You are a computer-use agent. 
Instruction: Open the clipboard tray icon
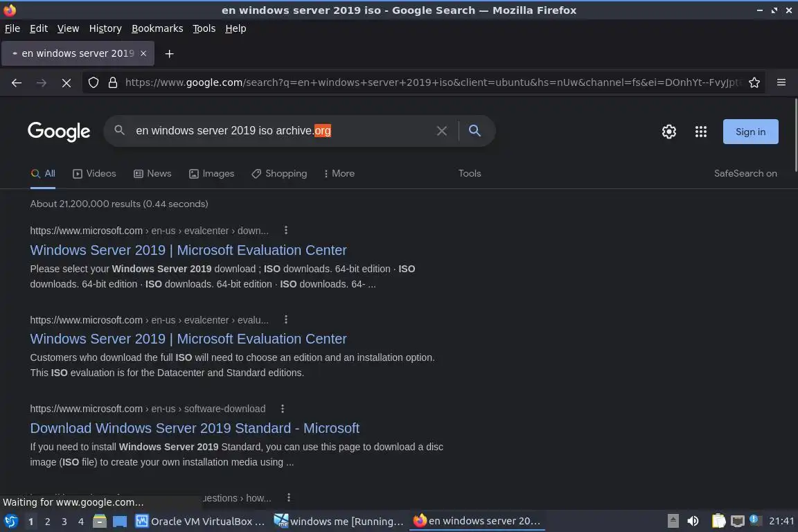click(x=718, y=521)
